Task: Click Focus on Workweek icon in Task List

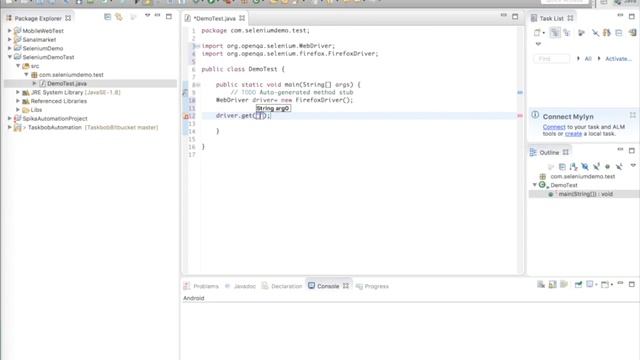Action: point(581,33)
